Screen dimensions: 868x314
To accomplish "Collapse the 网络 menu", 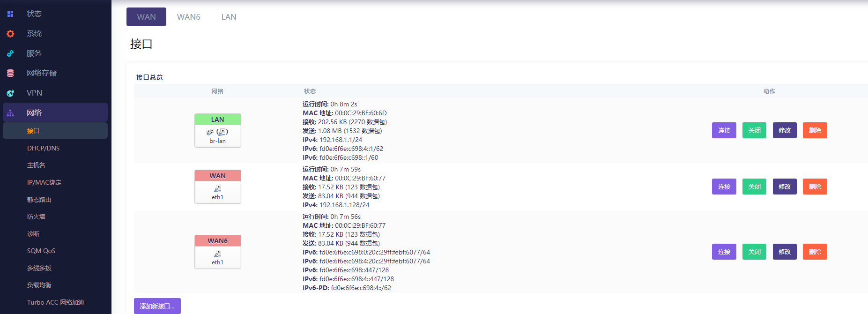I will pos(55,112).
